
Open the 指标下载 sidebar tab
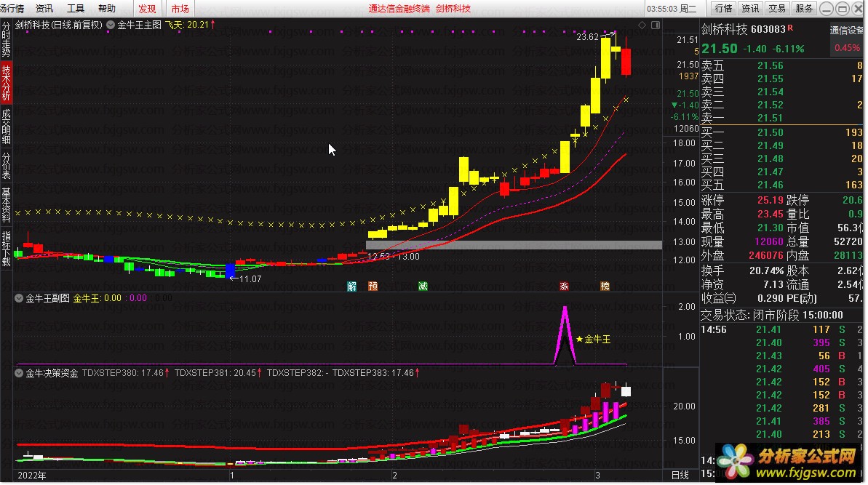click(6, 248)
